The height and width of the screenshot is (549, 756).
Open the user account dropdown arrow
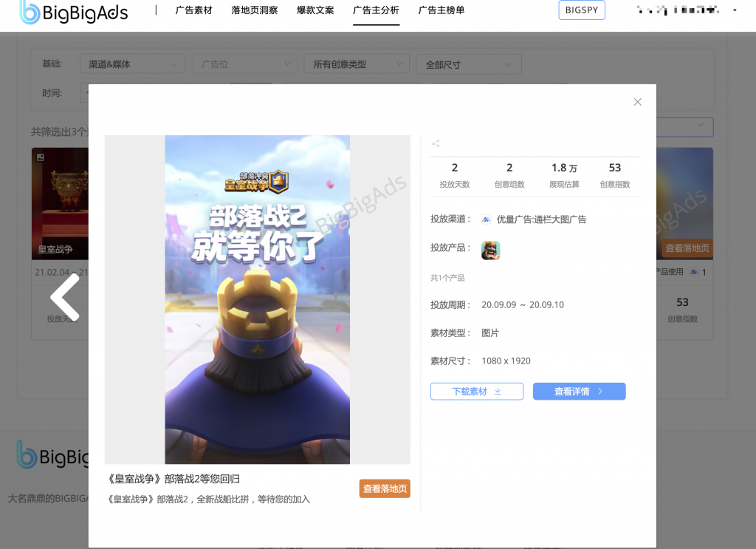click(735, 10)
